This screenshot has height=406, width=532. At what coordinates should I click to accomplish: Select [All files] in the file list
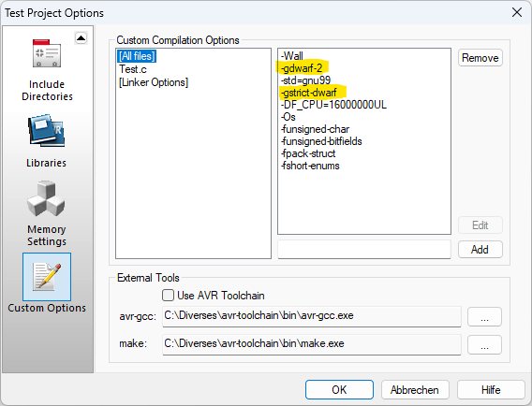click(137, 56)
